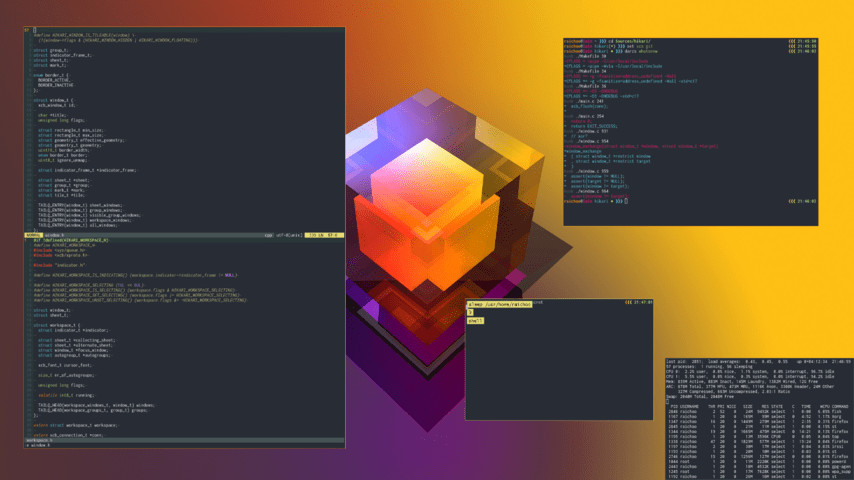This screenshot has width=854, height=480.
Task: Click the 'cd Sources/hikari/' command in terminal
Action: pos(630,41)
